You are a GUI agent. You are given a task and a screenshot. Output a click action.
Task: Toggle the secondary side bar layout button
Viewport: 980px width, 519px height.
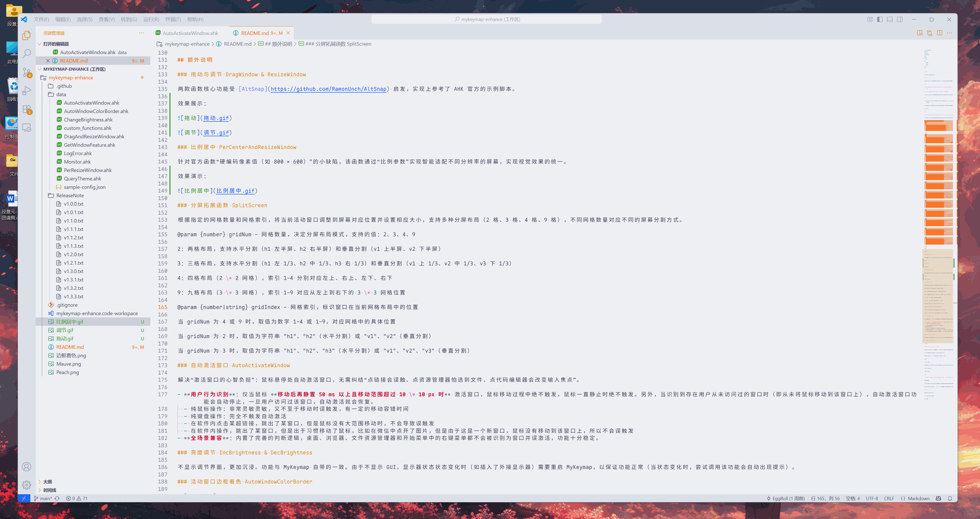(x=900, y=19)
